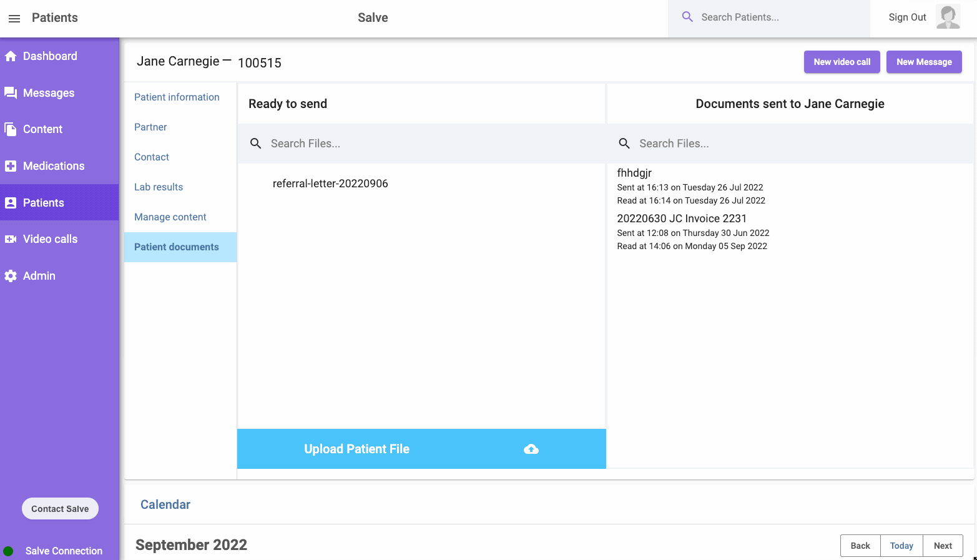Click the Video calls camera icon
Image resolution: width=977 pixels, height=560 pixels.
coord(11,239)
